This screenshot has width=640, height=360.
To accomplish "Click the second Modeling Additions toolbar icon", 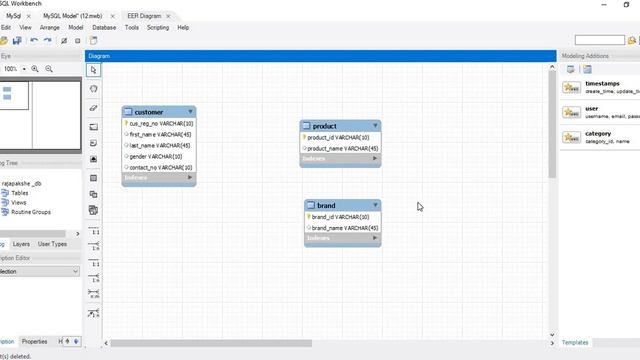I will pos(587,69).
